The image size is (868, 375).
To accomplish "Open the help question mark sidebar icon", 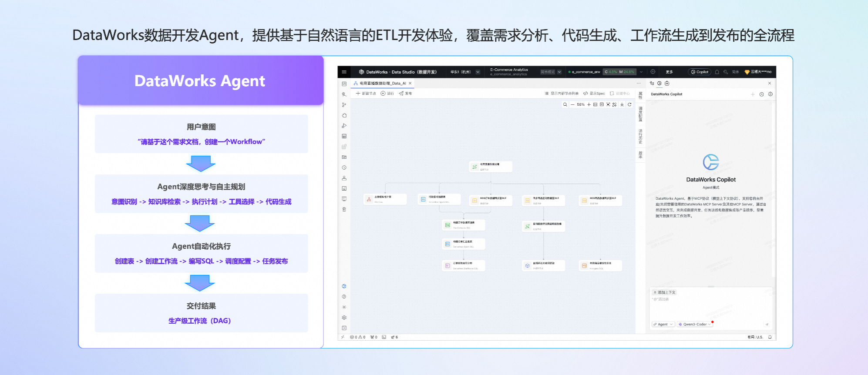I will point(344,297).
